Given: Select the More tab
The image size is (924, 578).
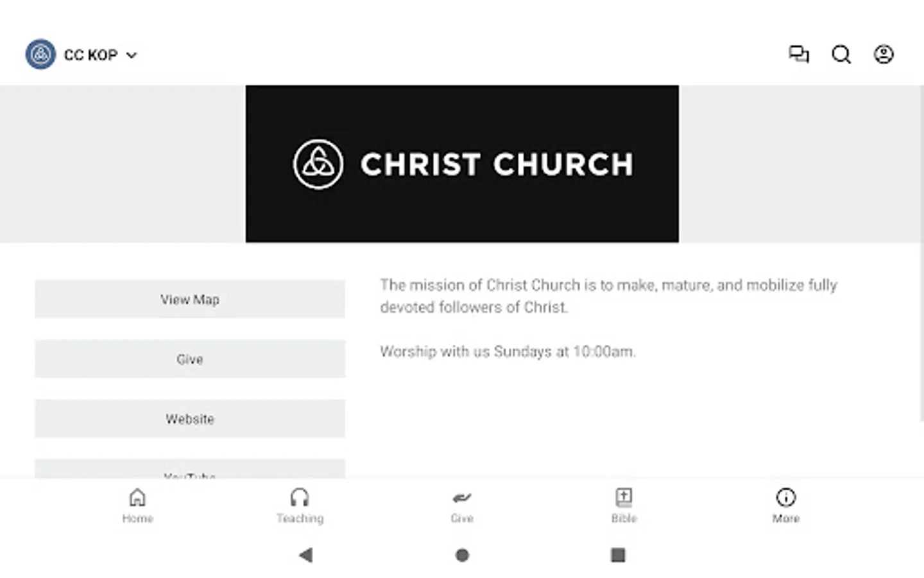Looking at the screenshot, I should point(785,505).
